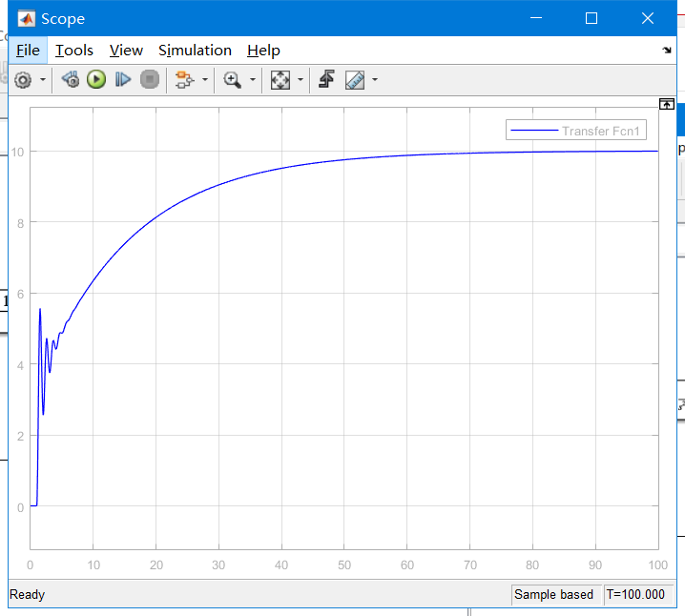
Task: Click the blue legend line sample
Action: [534, 130]
